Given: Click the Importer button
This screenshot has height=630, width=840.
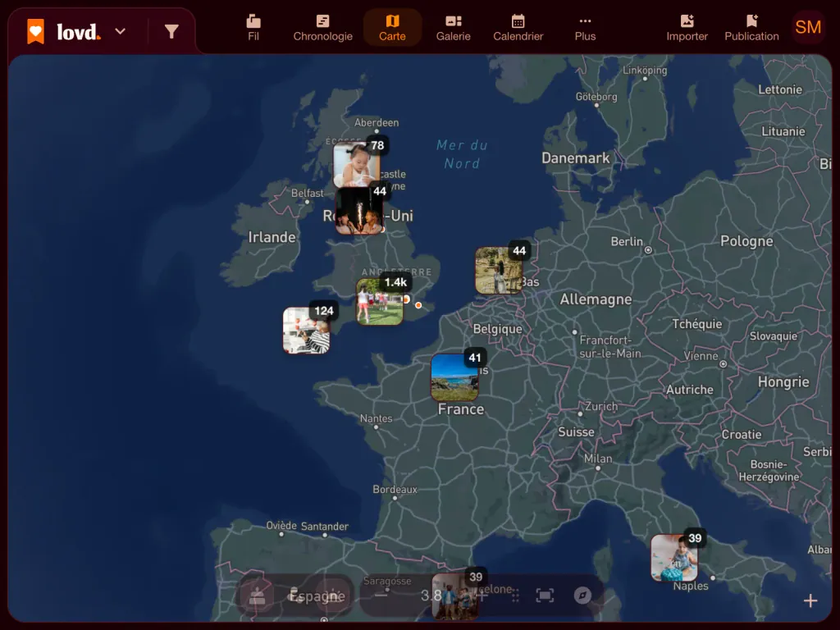Looking at the screenshot, I should tap(687, 28).
